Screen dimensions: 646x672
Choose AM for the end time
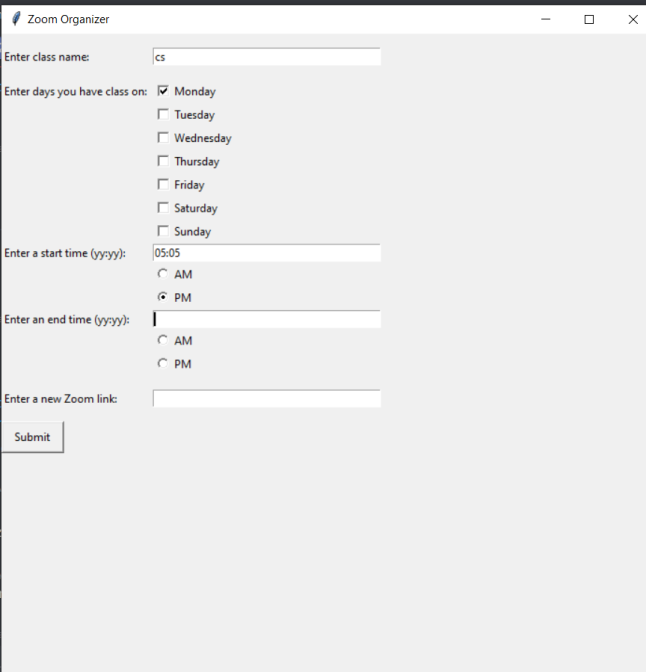pyautogui.click(x=162, y=340)
